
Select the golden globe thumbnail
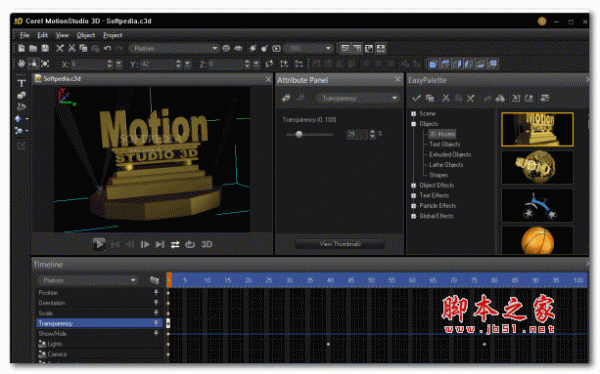click(x=537, y=167)
